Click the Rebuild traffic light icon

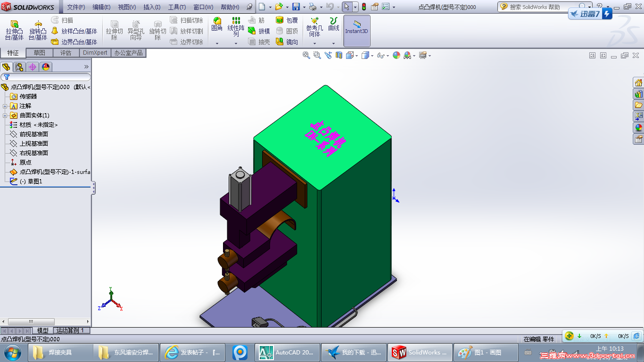364,7
